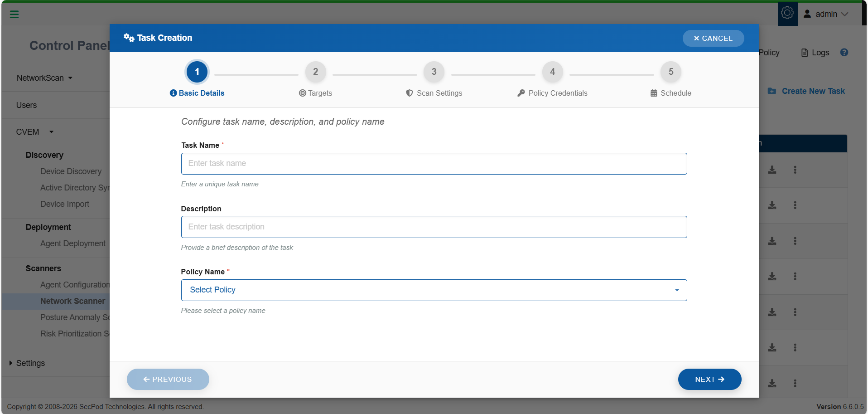Open the settings gear icon in header

(x=787, y=14)
